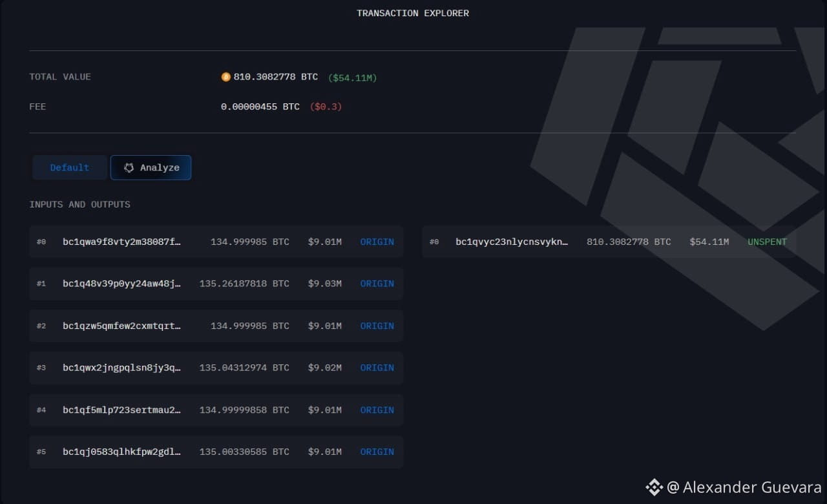Click ORIGIN link for input #2

(377, 326)
